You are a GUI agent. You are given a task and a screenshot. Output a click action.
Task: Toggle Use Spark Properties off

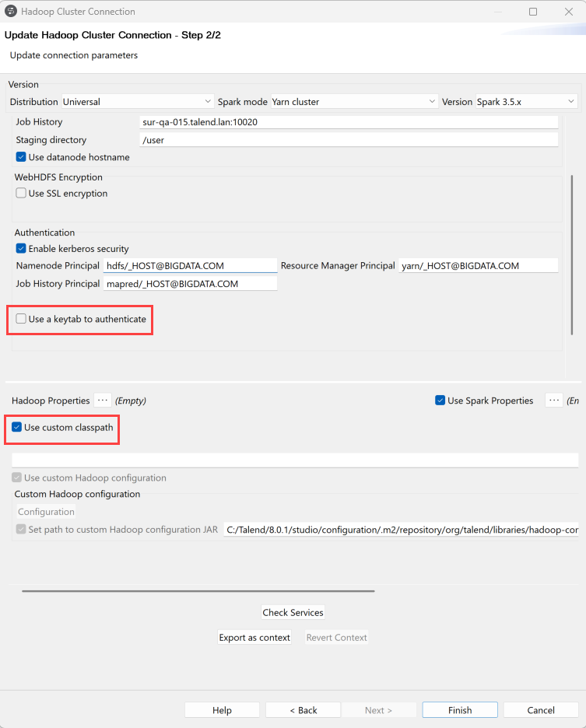click(x=440, y=400)
